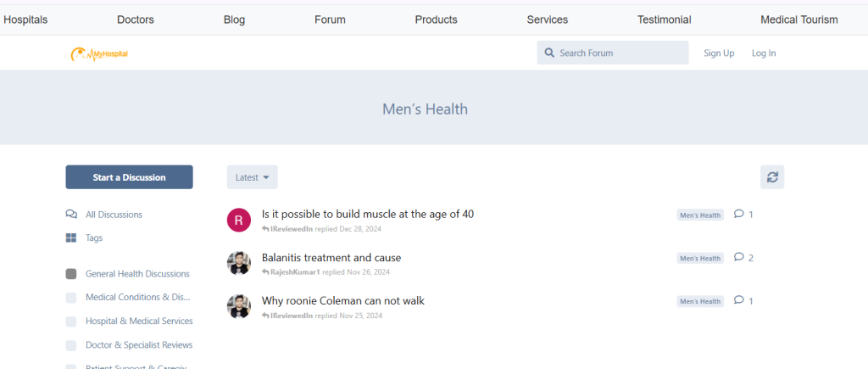Open Hospital & Medical Services category
The width and height of the screenshot is (868, 369).
click(139, 321)
